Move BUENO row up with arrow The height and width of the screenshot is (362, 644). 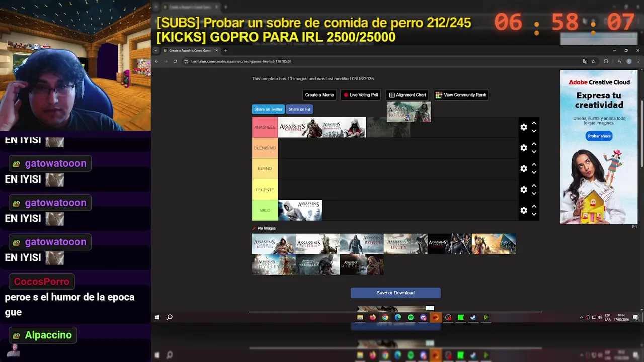click(534, 165)
